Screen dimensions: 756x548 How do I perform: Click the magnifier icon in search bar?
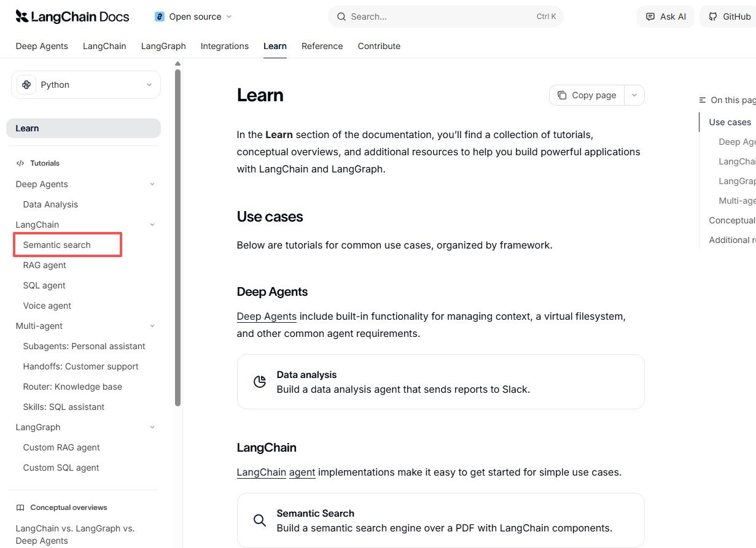[x=341, y=17]
